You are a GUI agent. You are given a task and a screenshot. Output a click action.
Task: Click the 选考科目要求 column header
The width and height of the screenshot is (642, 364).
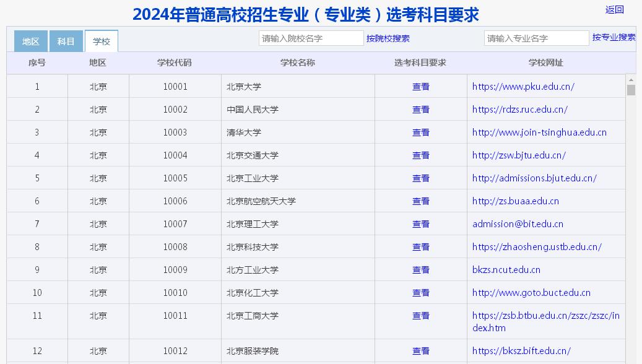420,63
